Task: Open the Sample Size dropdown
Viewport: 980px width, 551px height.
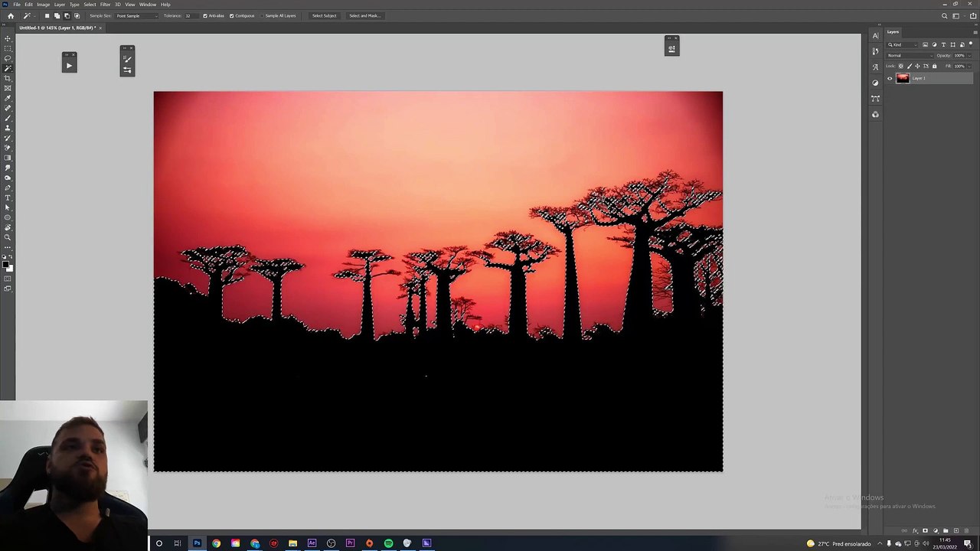Action: coord(136,15)
